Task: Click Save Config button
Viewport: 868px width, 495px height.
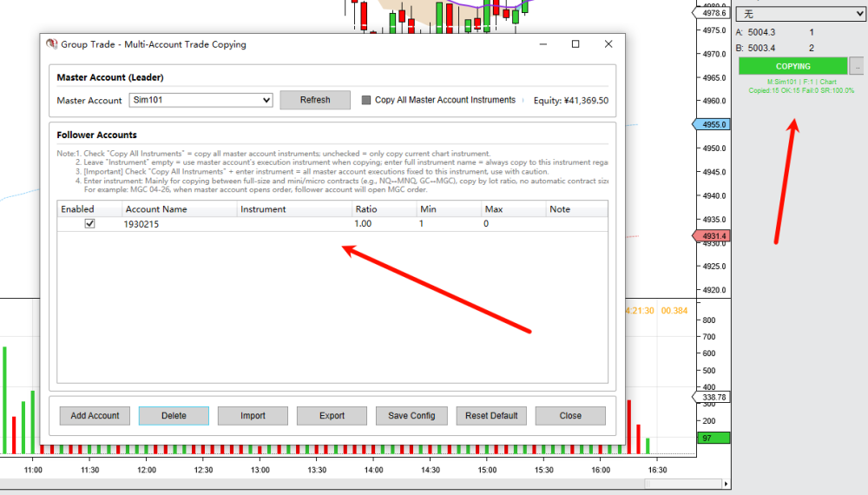Action: click(x=411, y=416)
